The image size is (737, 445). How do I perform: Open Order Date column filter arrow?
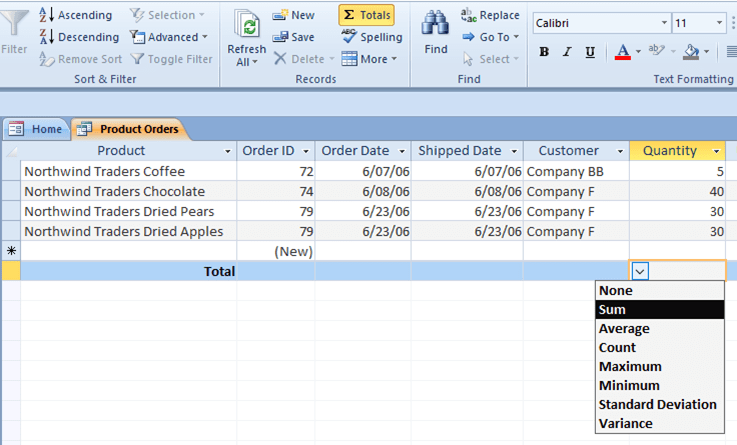point(402,151)
